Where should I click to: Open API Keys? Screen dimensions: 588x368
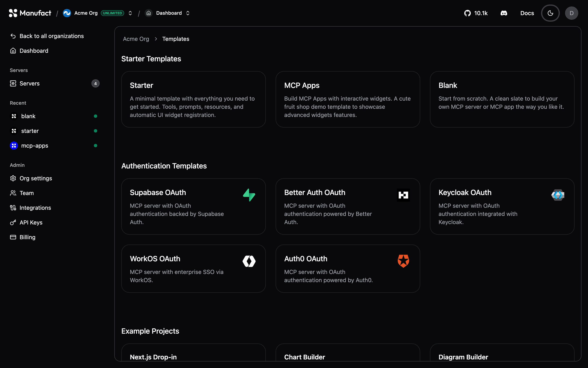(55, 222)
